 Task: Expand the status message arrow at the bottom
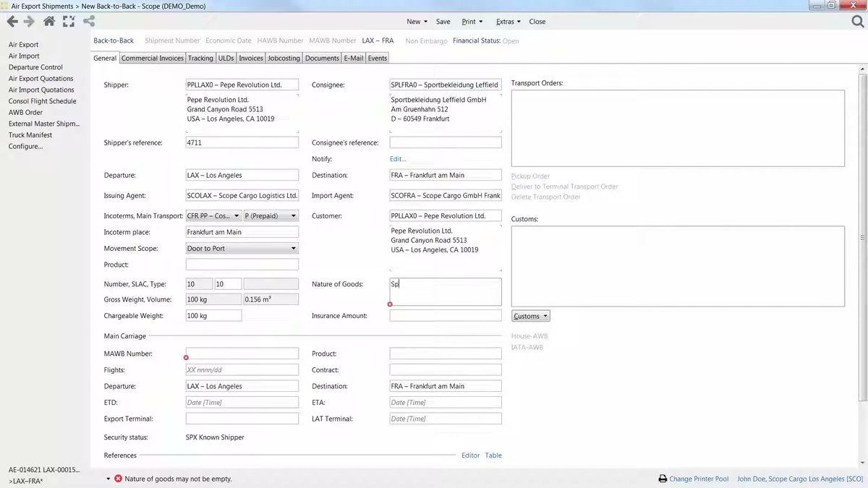tap(109, 479)
